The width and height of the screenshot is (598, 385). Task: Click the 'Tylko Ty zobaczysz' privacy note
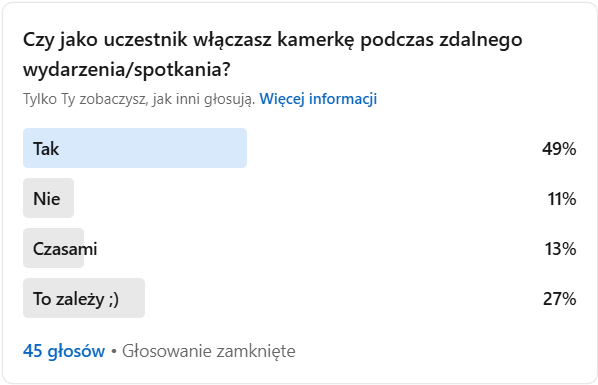139,99
